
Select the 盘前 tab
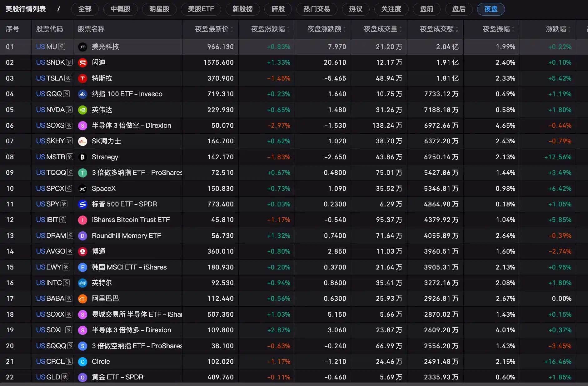click(427, 9)
